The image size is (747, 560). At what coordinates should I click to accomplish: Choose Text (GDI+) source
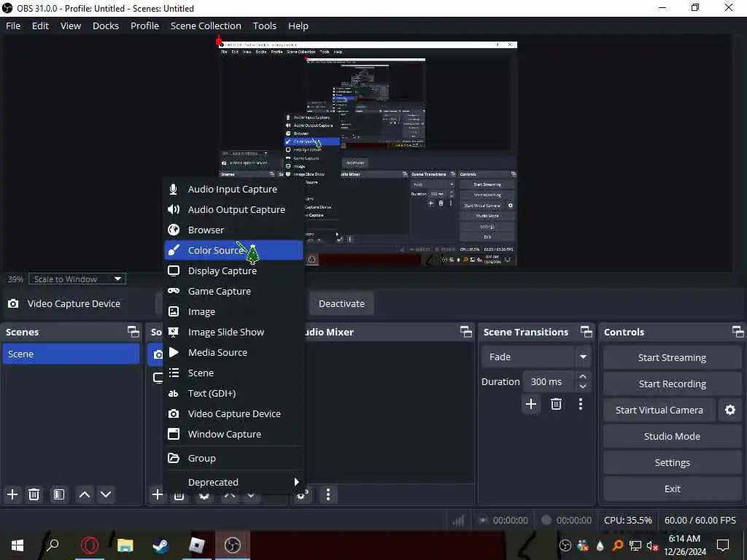click(233, 394)
